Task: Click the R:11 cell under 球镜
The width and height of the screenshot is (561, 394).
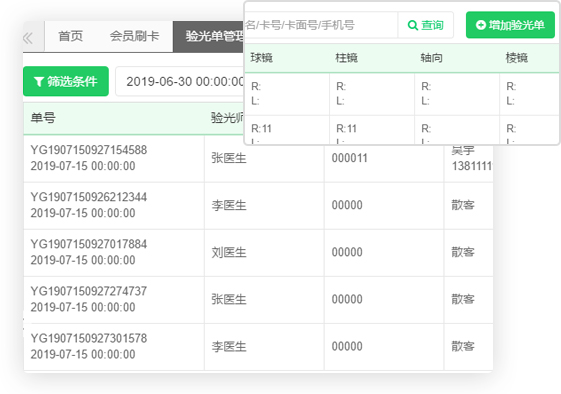Action: tap(262, 128)
